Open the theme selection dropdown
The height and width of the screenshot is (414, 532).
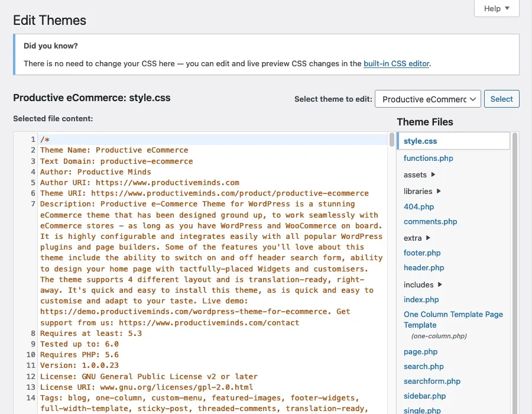click(427, 99)
